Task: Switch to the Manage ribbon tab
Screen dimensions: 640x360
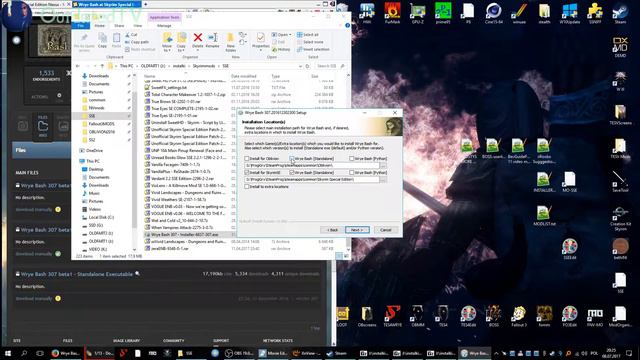Action: 164,26
